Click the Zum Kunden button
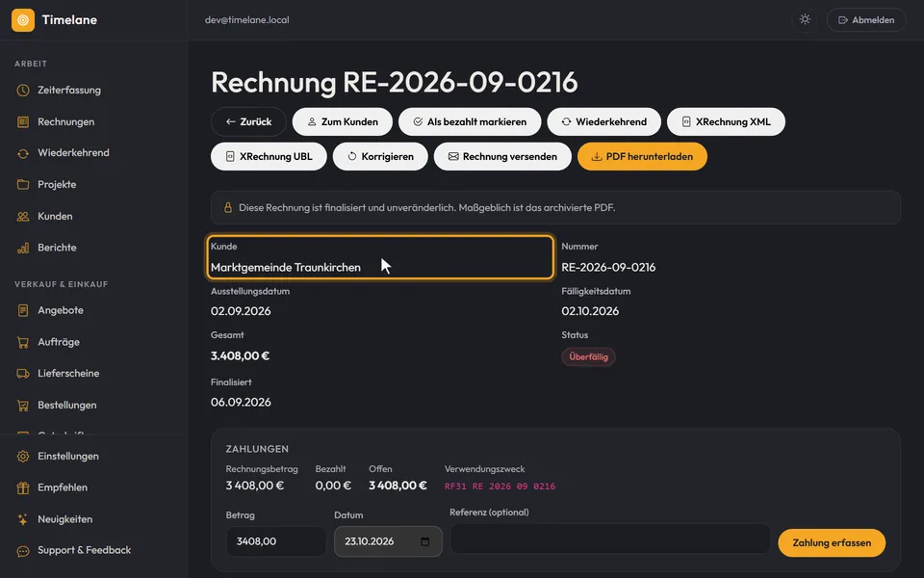Screen dimensions: 924x578 (343, 121)
